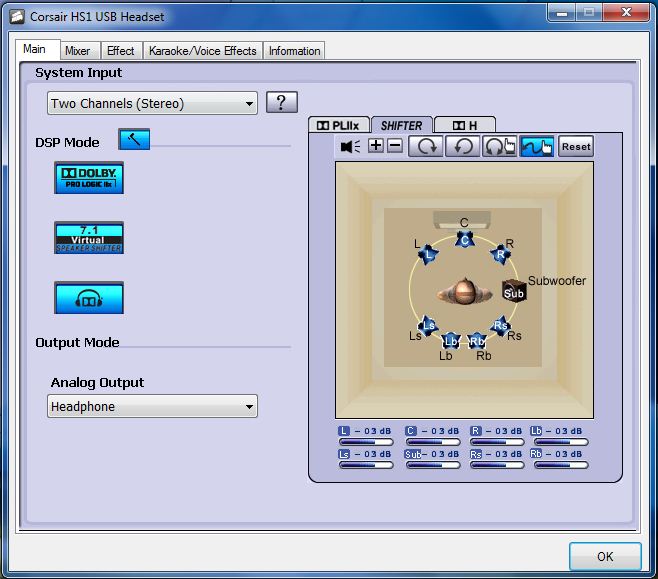Click the listener head in room center
This screenshot has height=579, width=658.
point(464,290)
